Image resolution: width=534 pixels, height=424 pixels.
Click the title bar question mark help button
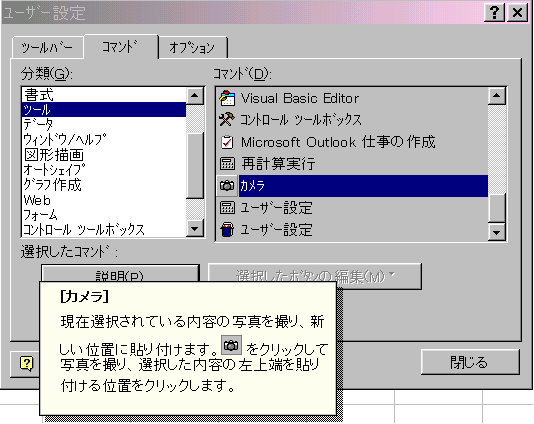[494, 13]
